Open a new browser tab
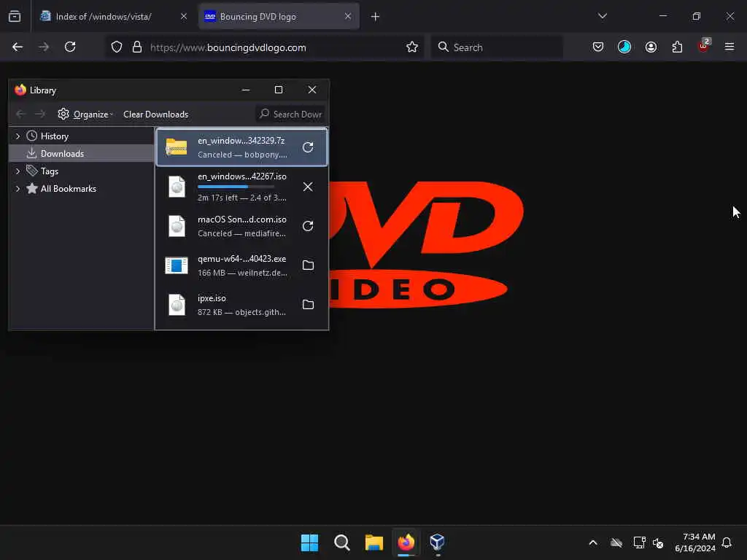747x560 pixels. 376,17
